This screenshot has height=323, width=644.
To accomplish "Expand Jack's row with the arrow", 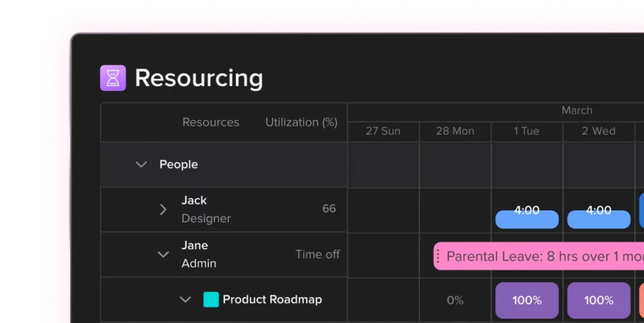I will (x=163, y=210).
